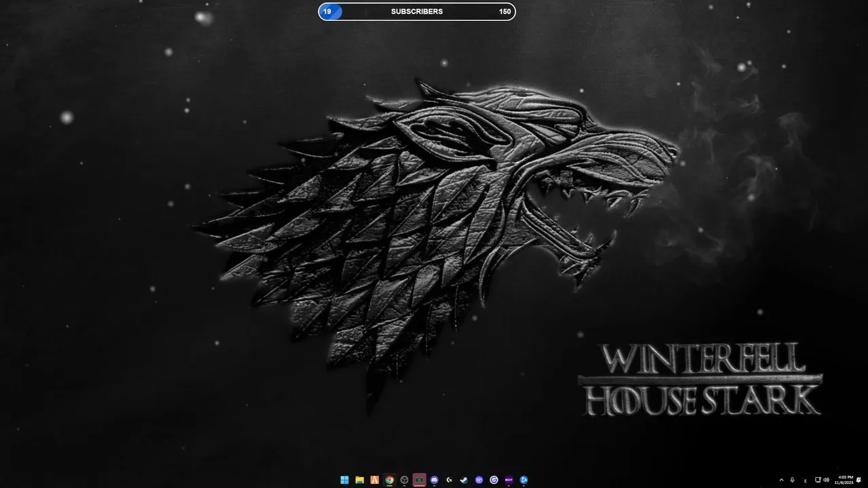Open the purple NEXT app on the taskbar
Screen dimensions: 868x488
509,480
